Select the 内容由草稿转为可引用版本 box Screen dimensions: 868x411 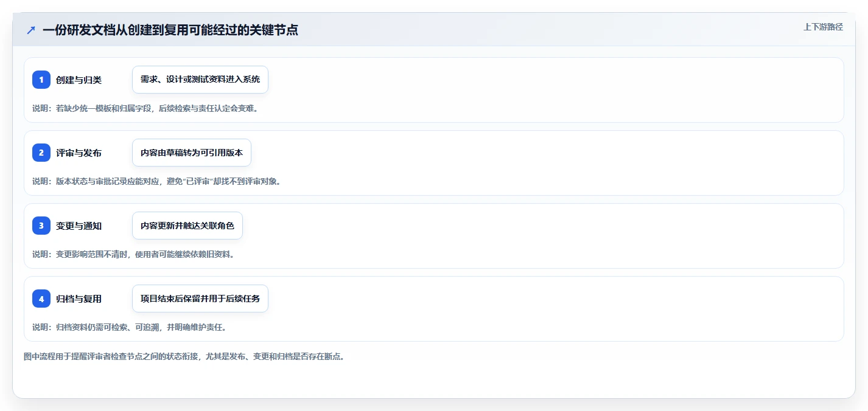(x=192, y=153)
